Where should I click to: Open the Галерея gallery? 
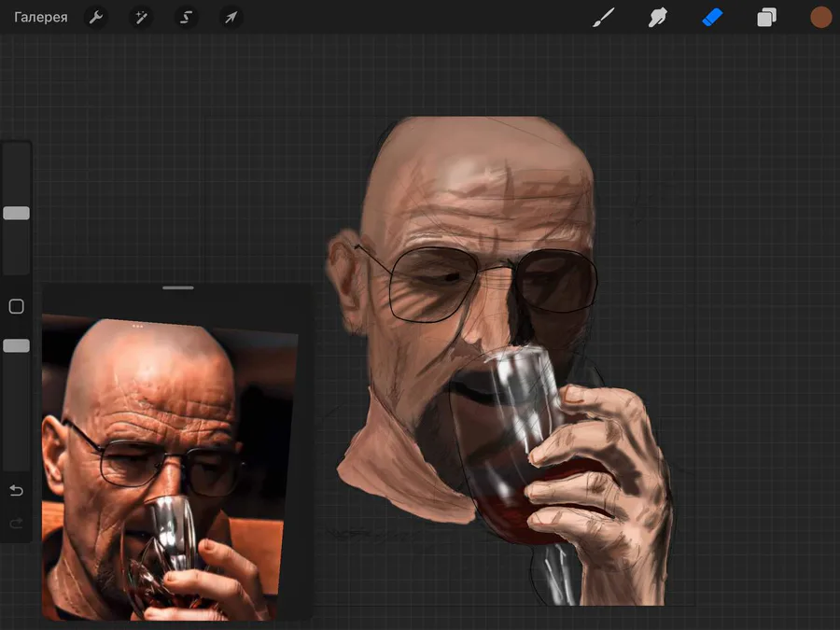click(x=41, y=17)
